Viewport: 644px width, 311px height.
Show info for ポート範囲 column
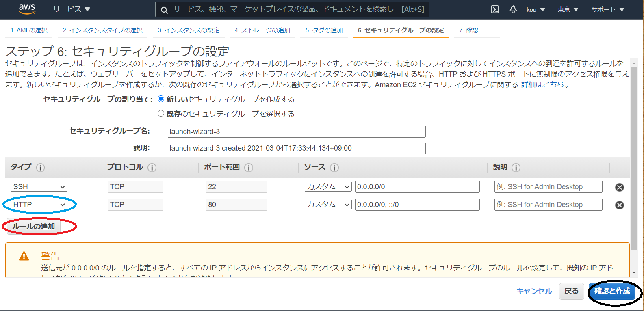pos(249,167)
